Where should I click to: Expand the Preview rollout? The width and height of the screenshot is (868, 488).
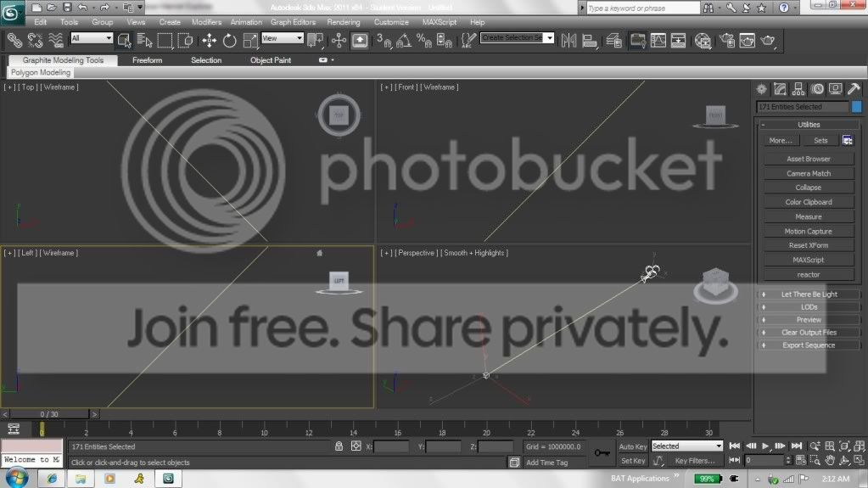pyautogui.click(x=809, y=320)
